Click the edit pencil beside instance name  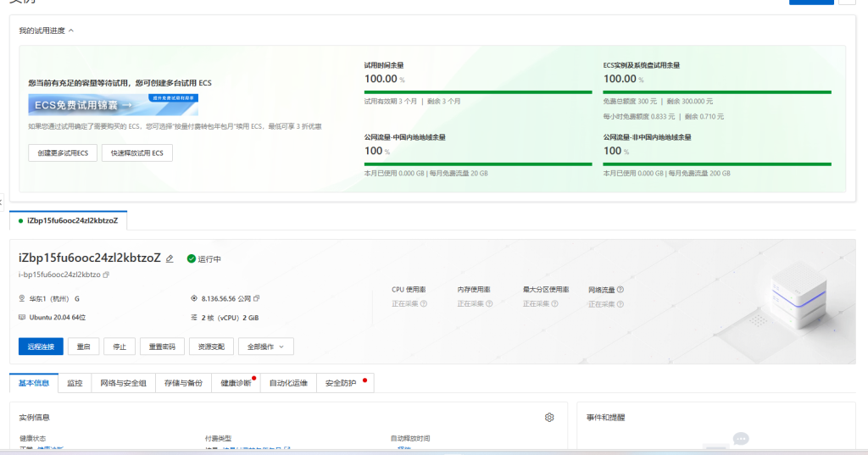point(170,258)
